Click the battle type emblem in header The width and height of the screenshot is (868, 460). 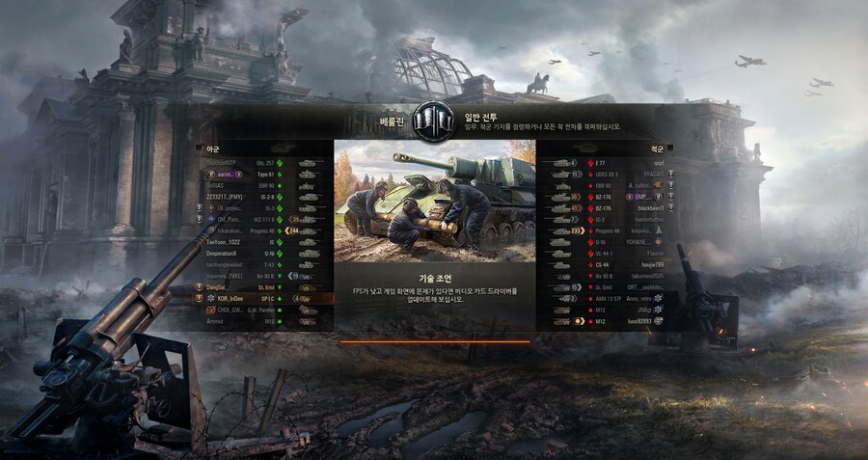pos(435,122)
